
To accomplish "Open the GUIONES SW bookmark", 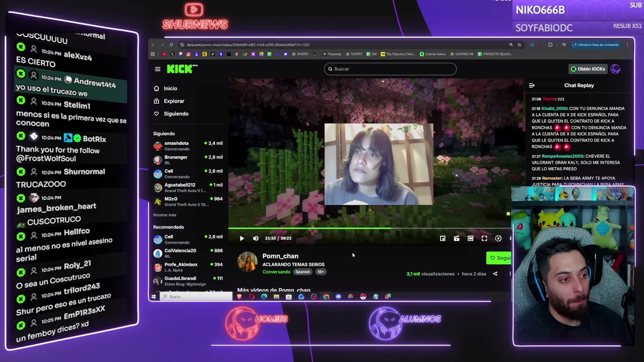I will click(461, 54).
